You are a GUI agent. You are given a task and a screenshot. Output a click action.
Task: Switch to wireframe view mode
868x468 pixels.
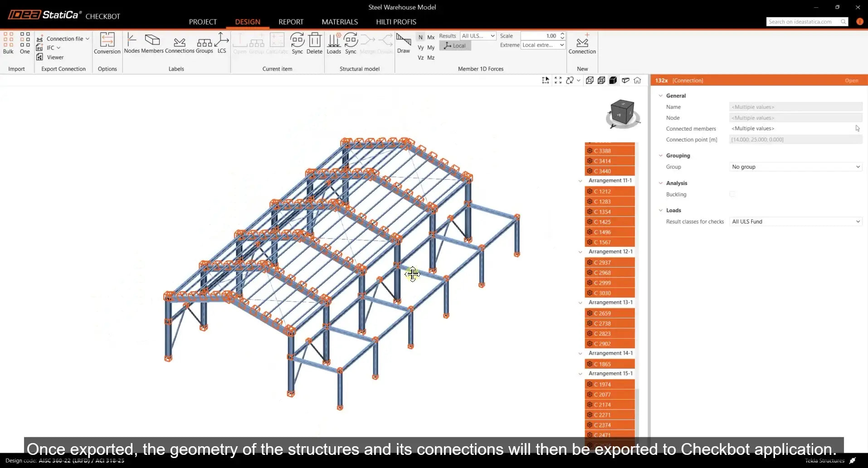(x=590, y=80)
